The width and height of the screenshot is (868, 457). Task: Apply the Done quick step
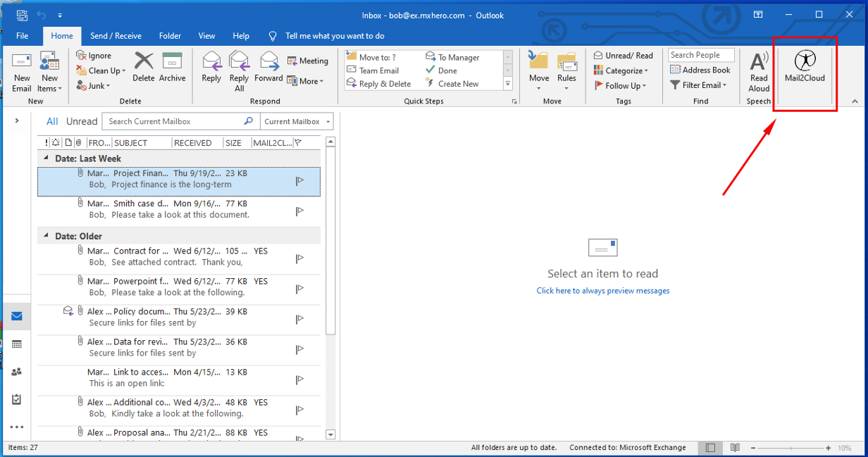pyautogui.click(x=442, y=70)
